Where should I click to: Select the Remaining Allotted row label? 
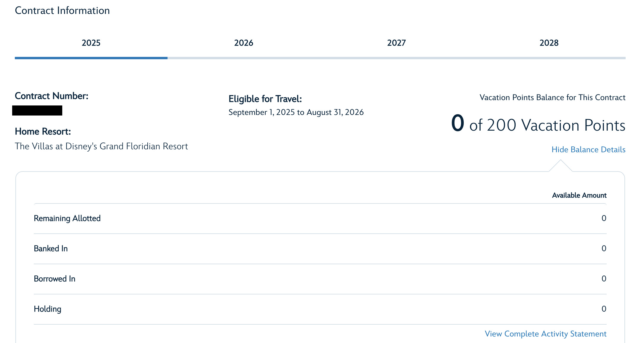(67, 218)
